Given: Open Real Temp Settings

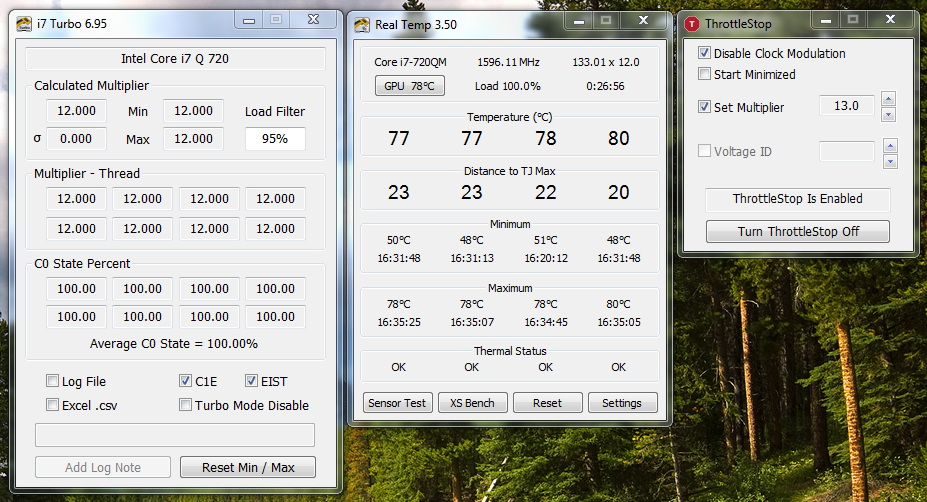Looking at the screenshot, I should pos(623,403).
